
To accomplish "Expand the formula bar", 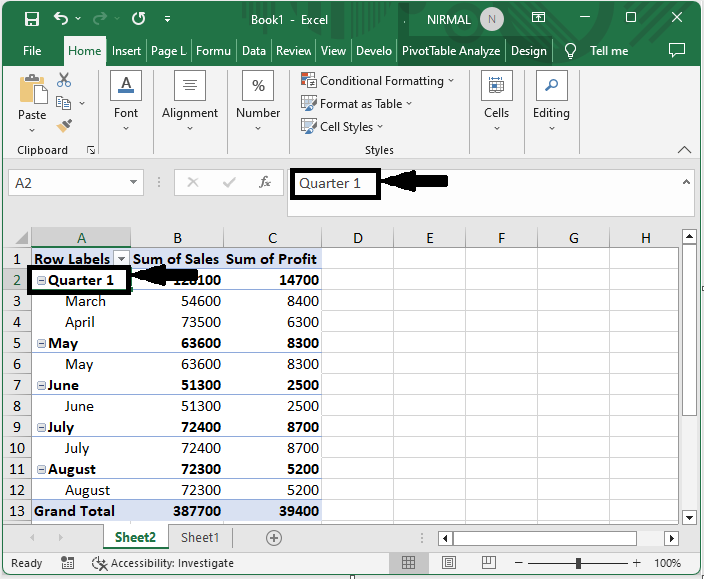I will (x=686, y=182).
